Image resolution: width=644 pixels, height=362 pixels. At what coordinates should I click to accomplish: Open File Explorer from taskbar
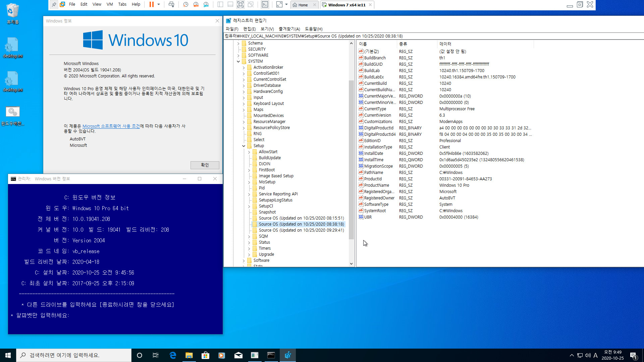click(189, 355)
